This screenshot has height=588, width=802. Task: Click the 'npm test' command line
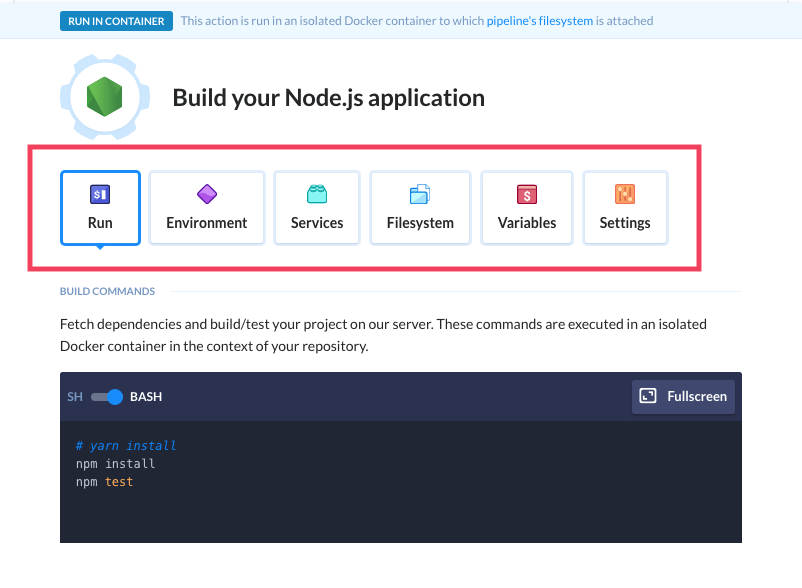point(104,482)
